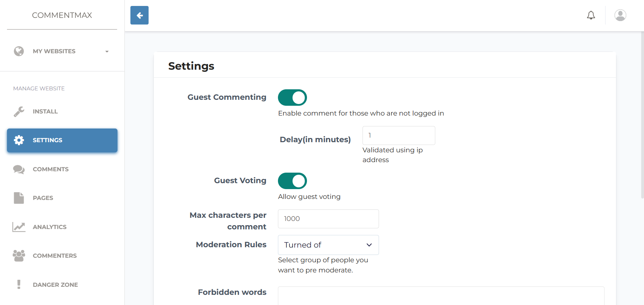Expand the My Websites dropdown arrow
Screen dimensions: 644x305
point(107,51)
